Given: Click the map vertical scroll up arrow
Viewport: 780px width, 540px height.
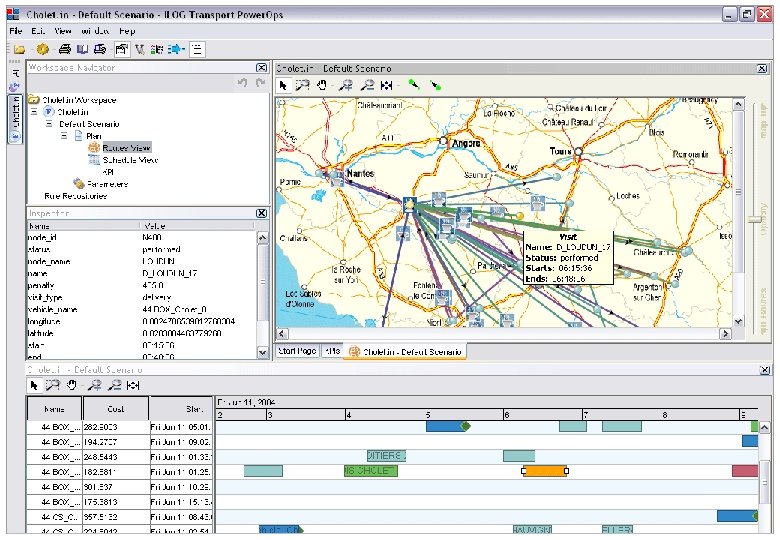Looking at the screenshot, I should click(738, 104).
